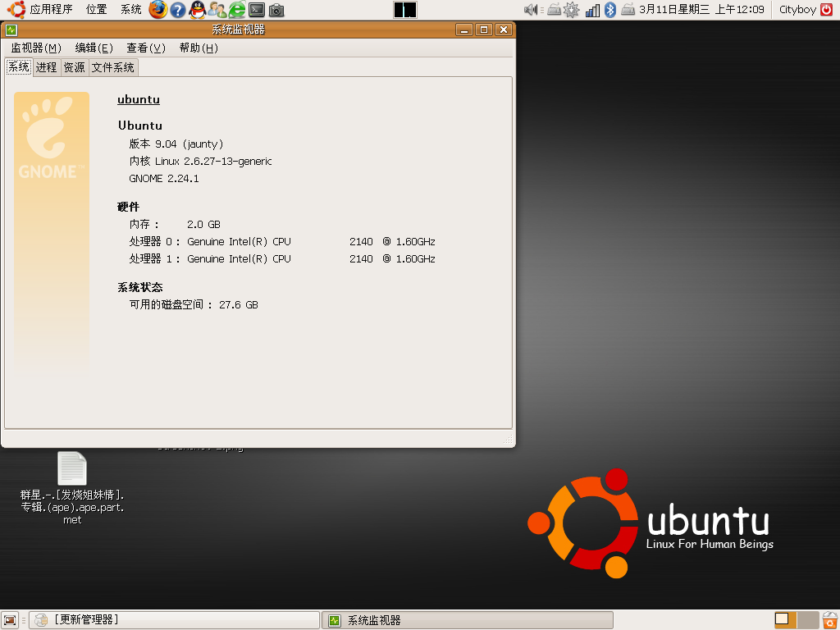Click the underlined ubuntu hostname text
This screenshot has height=630, width=840.
138,99
